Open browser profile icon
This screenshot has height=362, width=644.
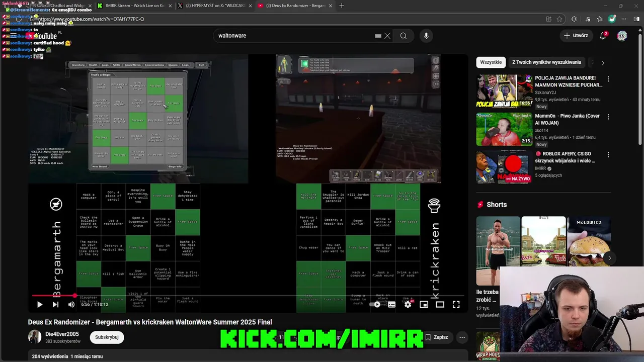coord(612,19)
